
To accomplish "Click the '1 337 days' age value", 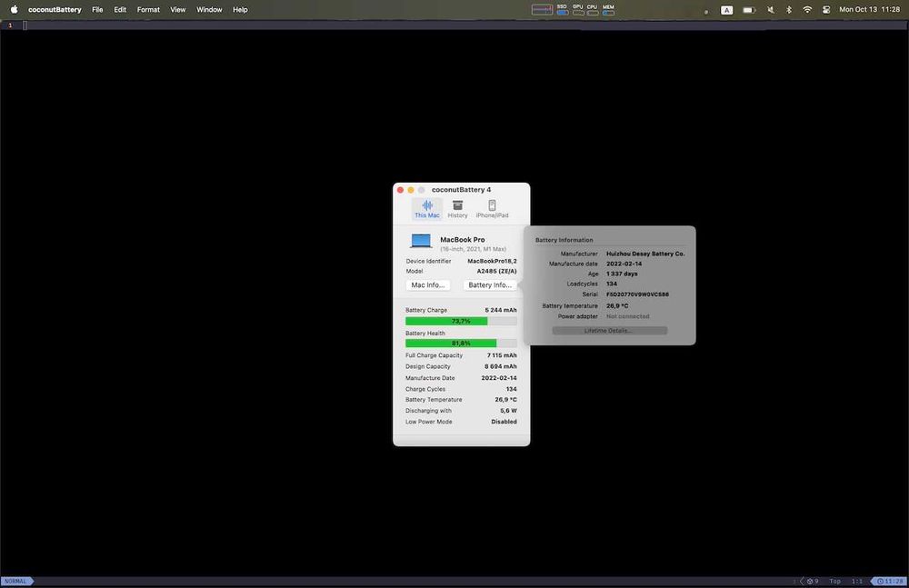I will tap(622, 274).
